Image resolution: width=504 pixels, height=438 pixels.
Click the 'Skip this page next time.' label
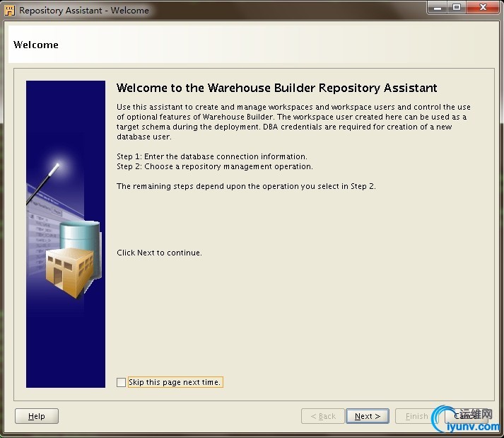[175, 382]
